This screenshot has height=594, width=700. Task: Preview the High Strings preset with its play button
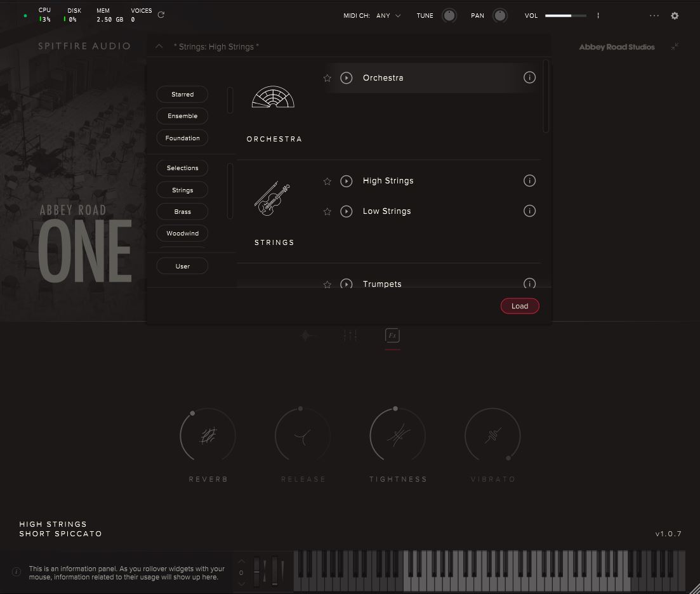point(347,181)
